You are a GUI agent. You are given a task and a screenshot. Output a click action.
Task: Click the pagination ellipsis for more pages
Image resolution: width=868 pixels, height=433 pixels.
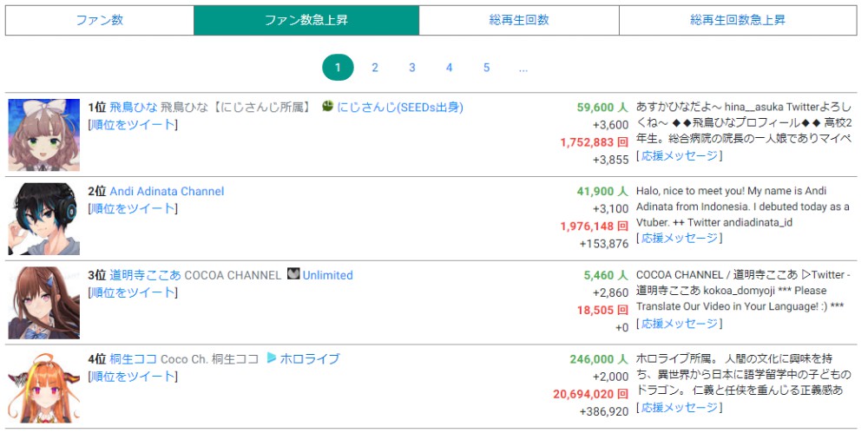(x=523, y=68)
